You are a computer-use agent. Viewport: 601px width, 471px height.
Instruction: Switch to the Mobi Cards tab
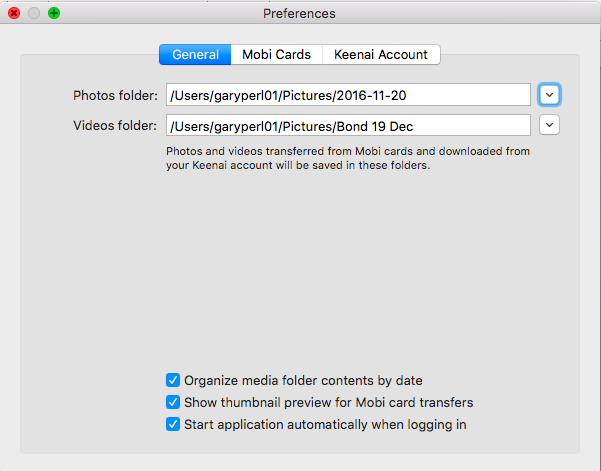coord(276,54)
